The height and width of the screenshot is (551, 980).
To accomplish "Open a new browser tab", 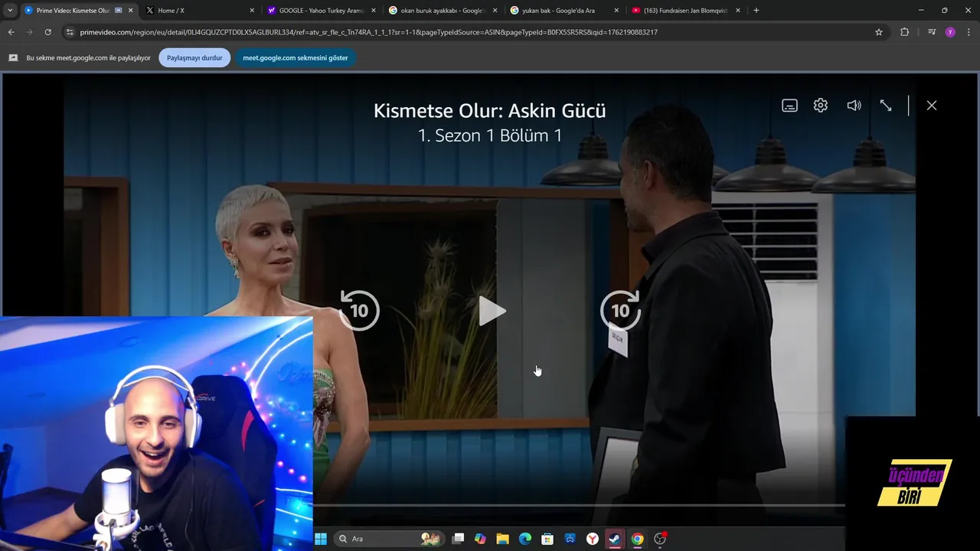I will click(756, 11).
